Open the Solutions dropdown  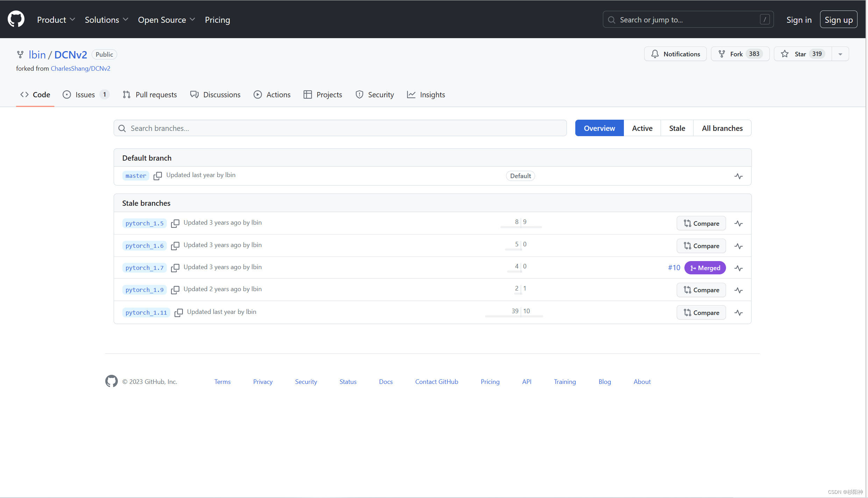tap(106, 20)
